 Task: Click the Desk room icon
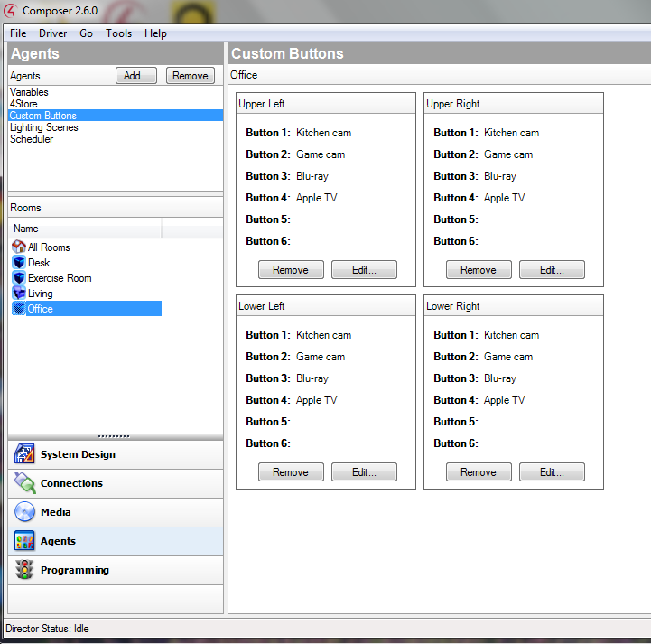click(19, 263)
